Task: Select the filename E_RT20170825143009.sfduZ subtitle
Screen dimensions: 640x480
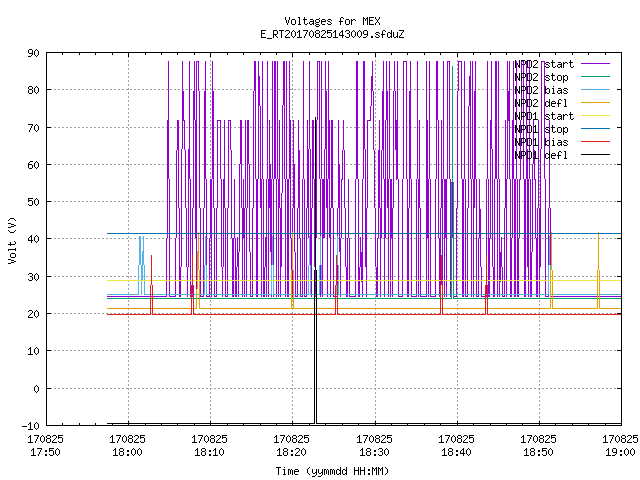Action: [x=332, y=34]
